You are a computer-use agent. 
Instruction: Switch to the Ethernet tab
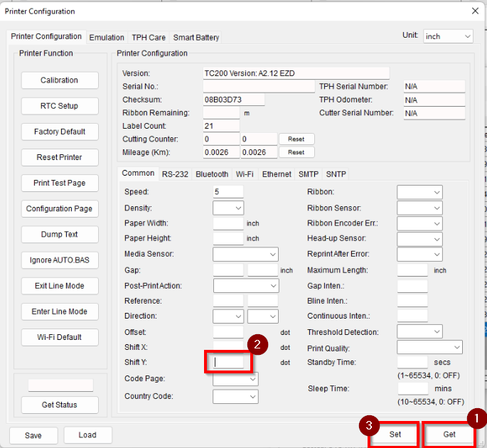(x=277, y=174)
